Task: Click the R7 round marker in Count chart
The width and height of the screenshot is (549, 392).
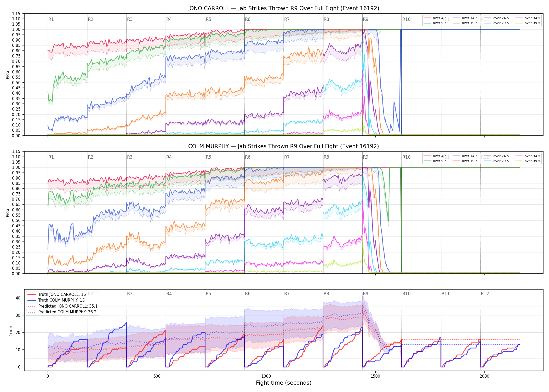Action: [x=287, y=294]
